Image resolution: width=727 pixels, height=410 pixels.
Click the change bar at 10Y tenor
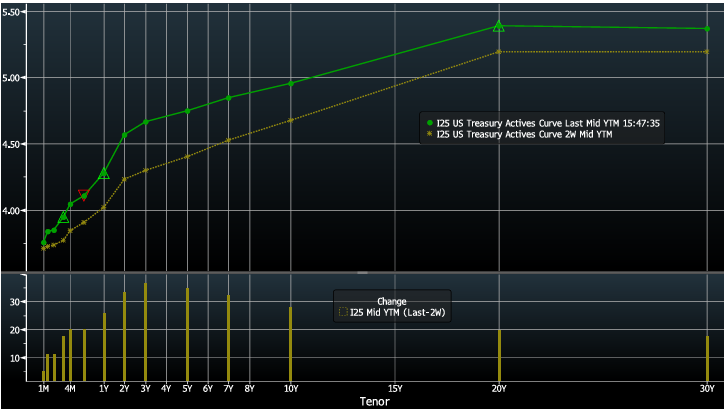(x=291, y=344)
